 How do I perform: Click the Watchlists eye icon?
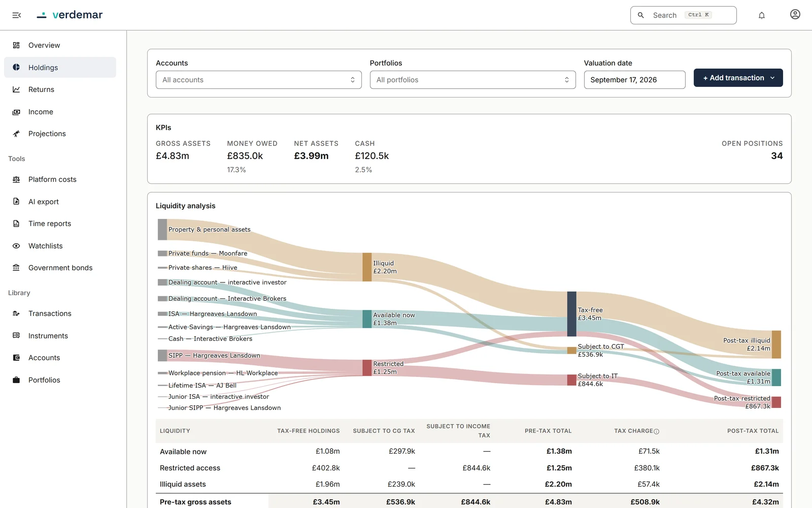16,246
